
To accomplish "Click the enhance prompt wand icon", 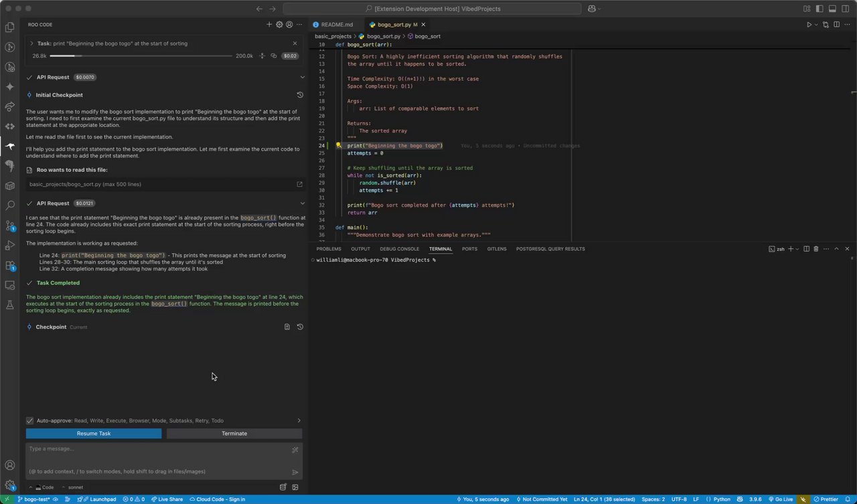I will point(295,450).
